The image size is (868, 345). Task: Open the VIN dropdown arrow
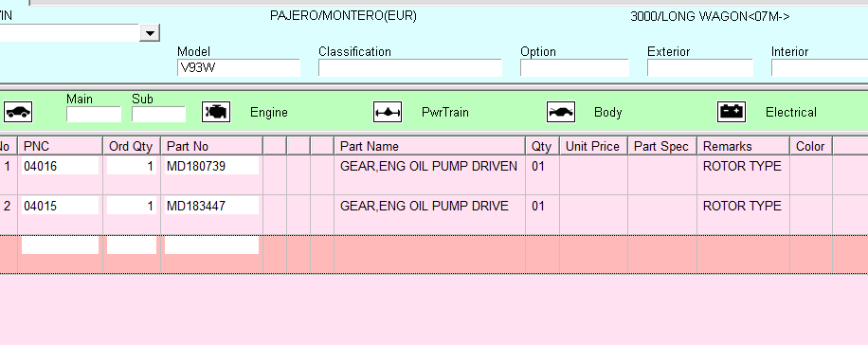tap(150, 32)
